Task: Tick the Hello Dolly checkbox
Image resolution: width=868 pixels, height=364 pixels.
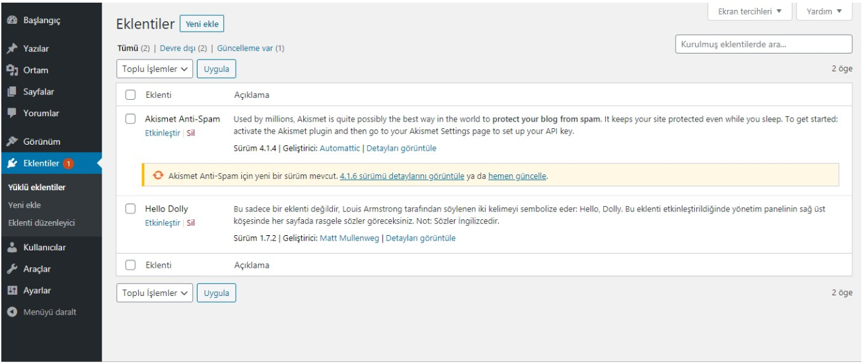Action: pos(130,209)
